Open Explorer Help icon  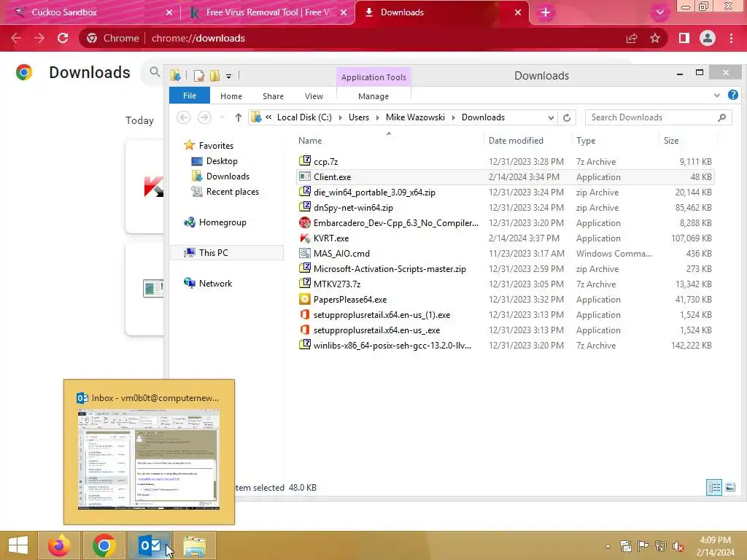[733, 95]
